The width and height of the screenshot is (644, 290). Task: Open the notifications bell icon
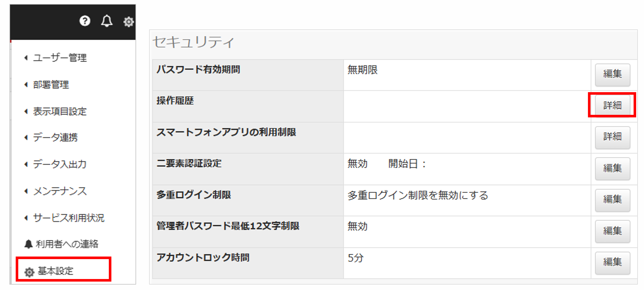[107, 21]
